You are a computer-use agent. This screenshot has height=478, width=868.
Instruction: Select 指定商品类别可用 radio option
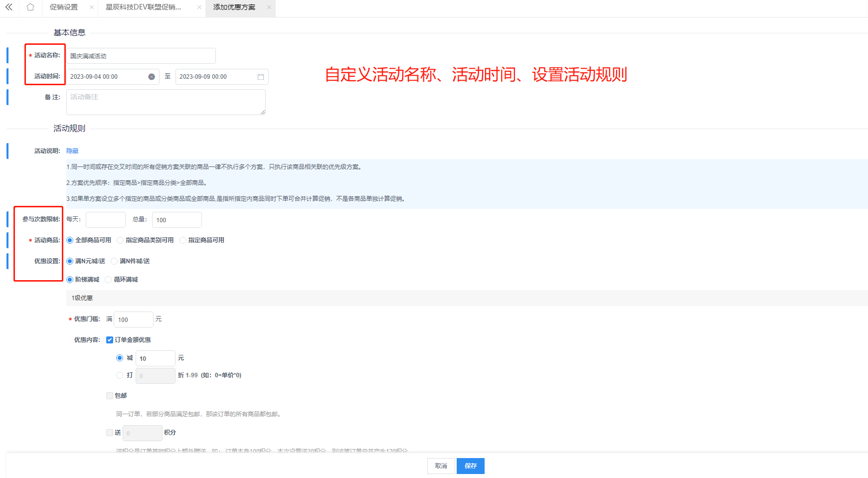120,240
